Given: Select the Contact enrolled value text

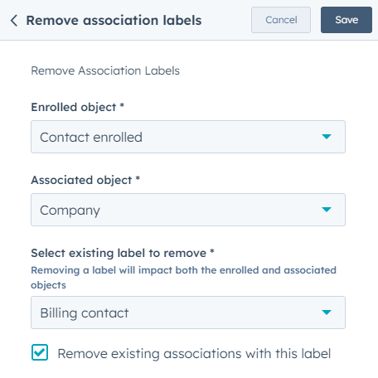Looking at the screenshot, I should [x=91, y=137].
